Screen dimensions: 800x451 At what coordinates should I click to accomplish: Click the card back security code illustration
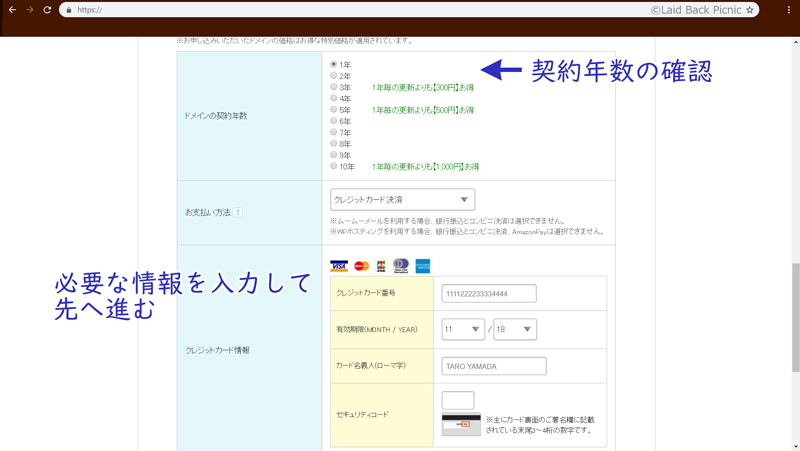pos(461,424)
